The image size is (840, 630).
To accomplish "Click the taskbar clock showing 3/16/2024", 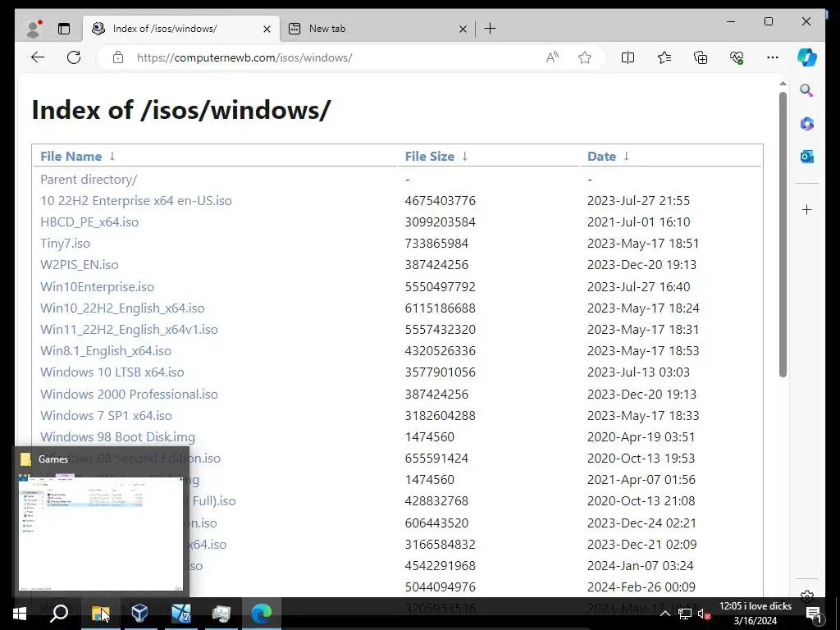I will point(756,614).
